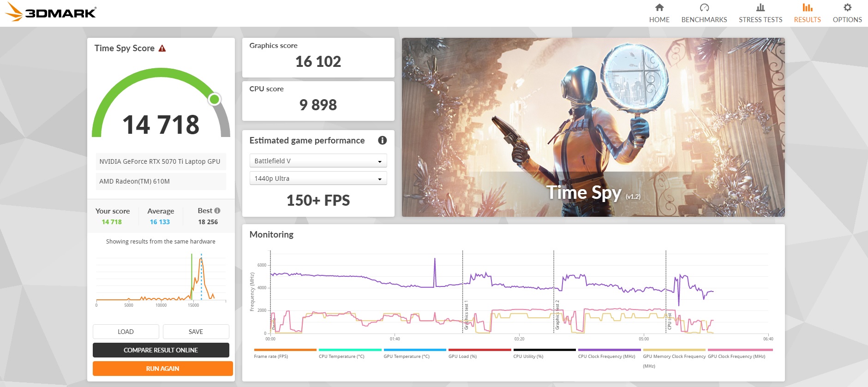The height and width of the screenshot is (387, 868).
Task: Toggle the GPU Load (%) legend series
Action: coord(462,356)
